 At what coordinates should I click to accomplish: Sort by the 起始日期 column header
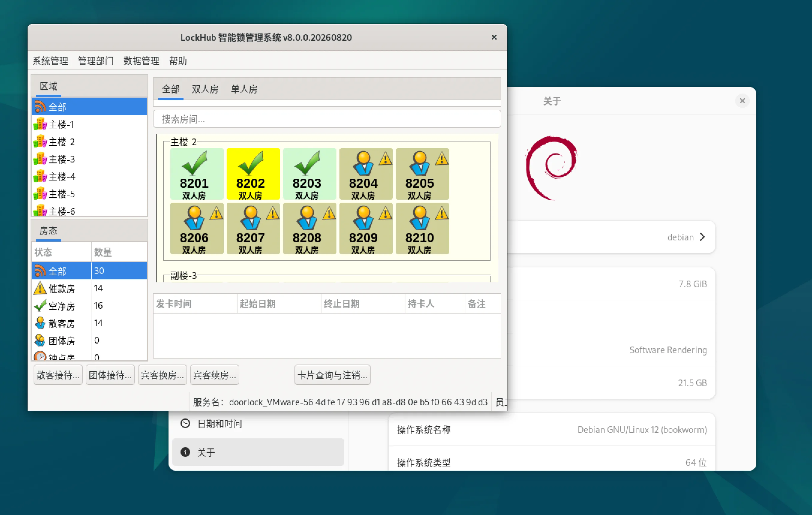(279, 304)
